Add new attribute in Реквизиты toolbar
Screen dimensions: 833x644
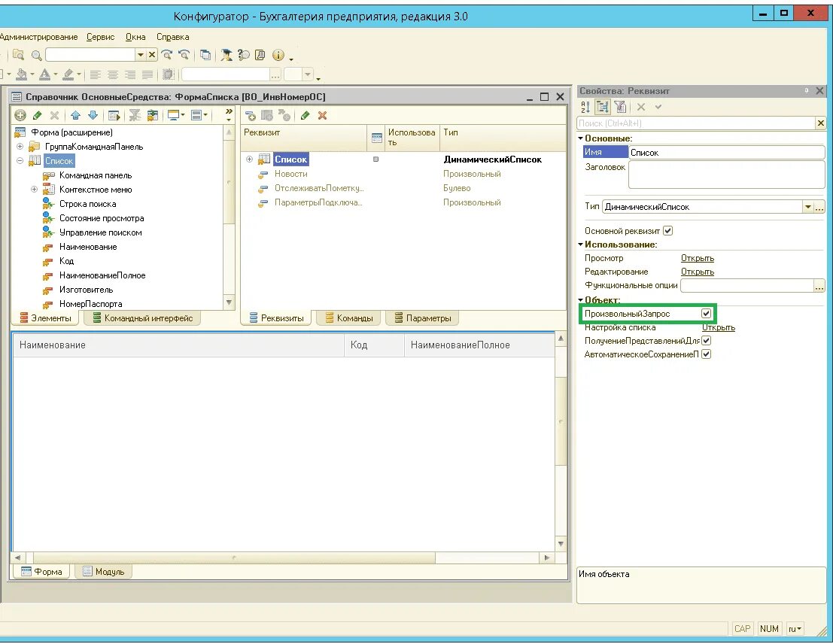click(x=251, y=115)
